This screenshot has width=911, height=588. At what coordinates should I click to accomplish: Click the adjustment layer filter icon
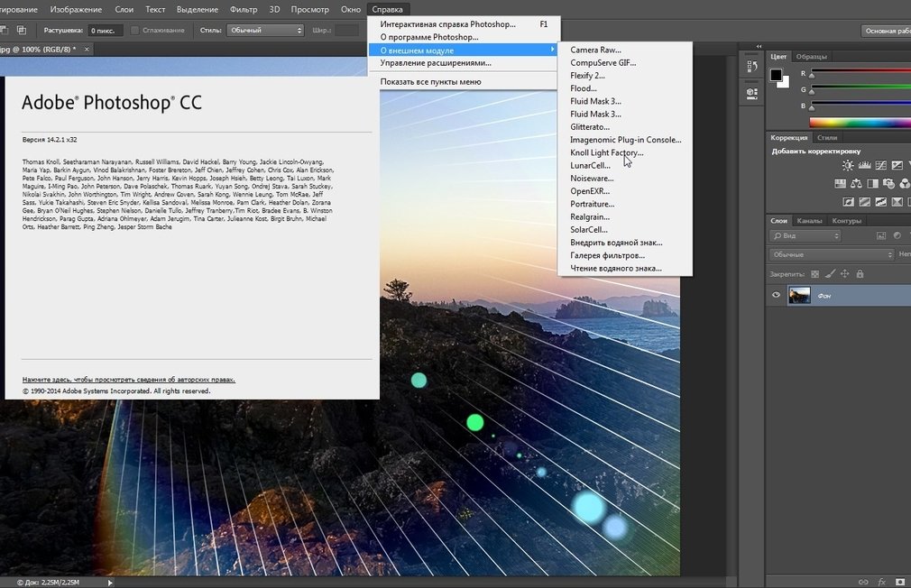tap(897, 235)
